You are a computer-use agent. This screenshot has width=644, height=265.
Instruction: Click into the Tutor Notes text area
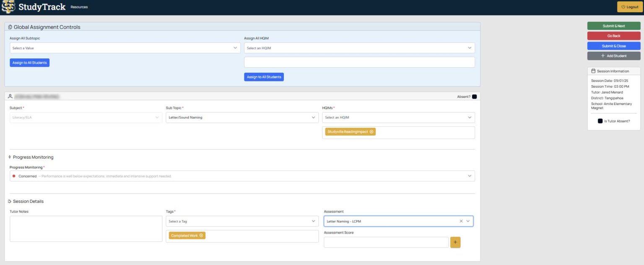86,229
